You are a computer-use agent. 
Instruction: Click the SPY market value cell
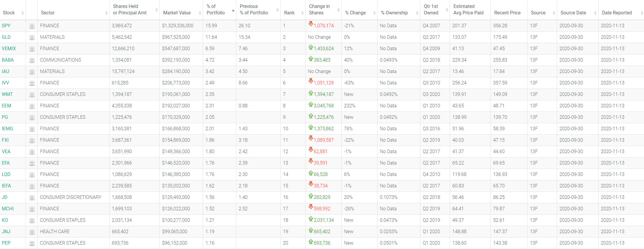(178, 26)
